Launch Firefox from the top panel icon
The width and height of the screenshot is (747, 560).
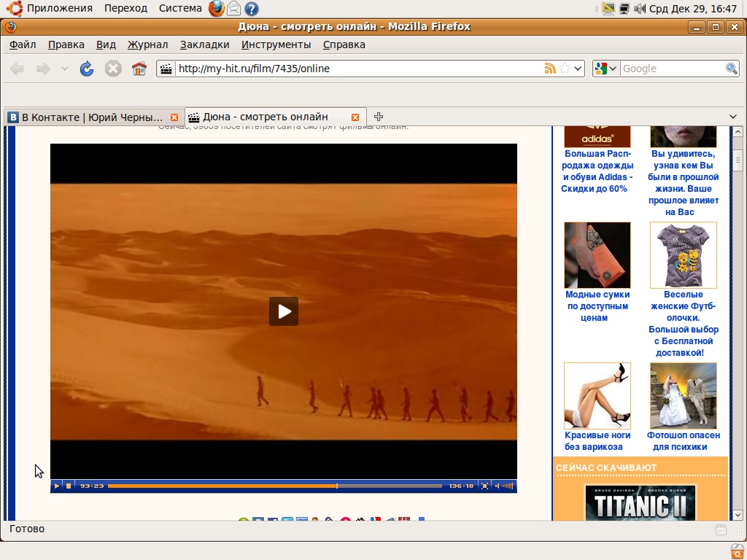click(217, 9)
